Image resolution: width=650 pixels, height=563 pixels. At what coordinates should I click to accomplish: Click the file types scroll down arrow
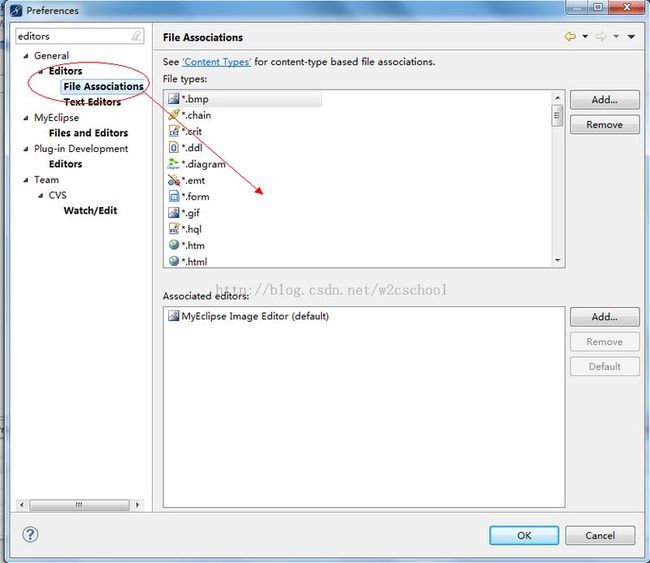[558, 260]
